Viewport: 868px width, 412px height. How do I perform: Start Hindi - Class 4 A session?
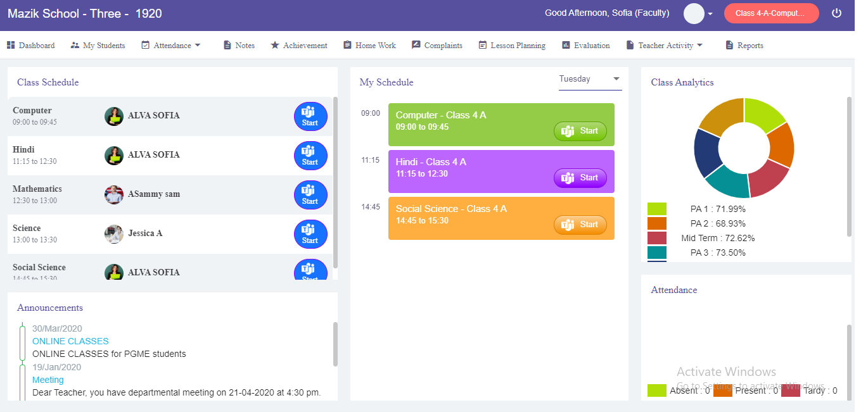click(580, 178)
